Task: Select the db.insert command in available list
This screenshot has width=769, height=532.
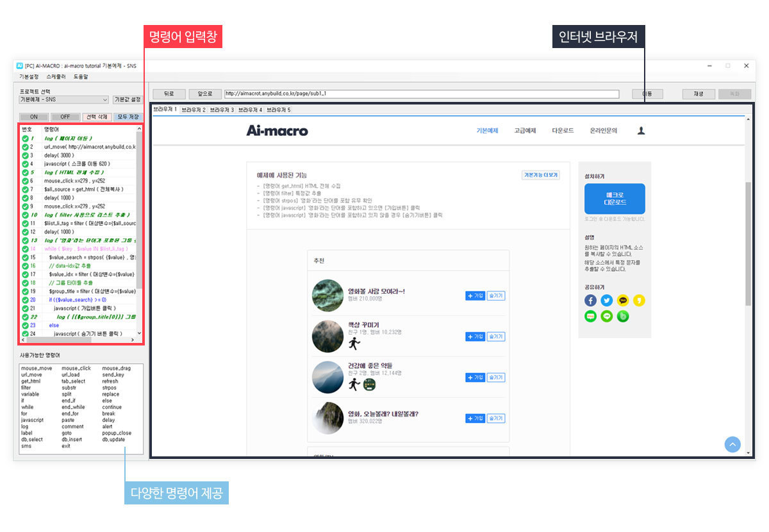Action: [73, 440]
